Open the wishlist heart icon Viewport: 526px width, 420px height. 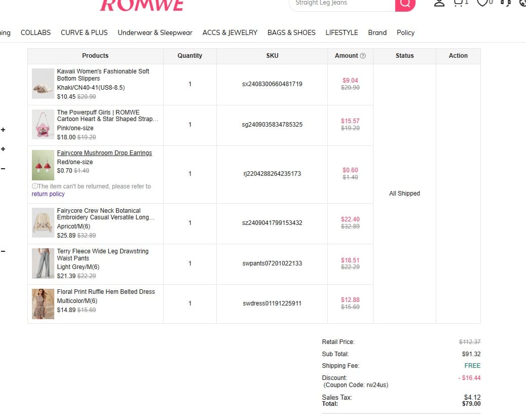point(482,3)
